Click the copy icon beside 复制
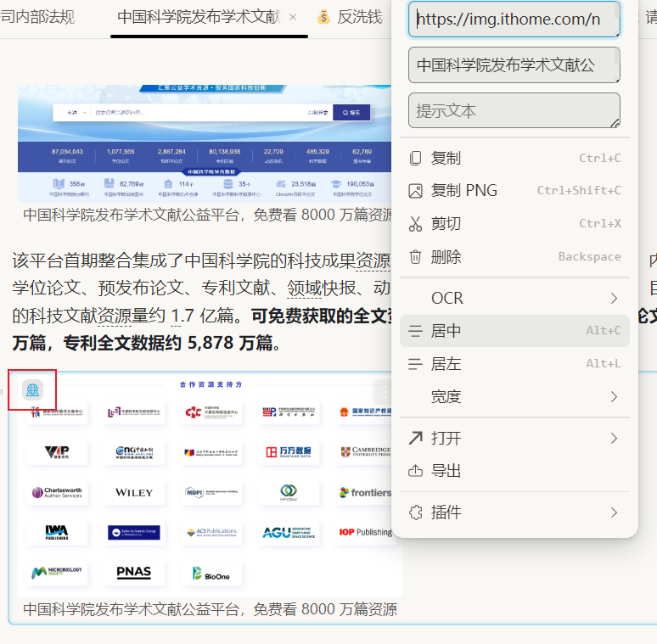This screenshot has width=657, height=644. click(415, 158)
